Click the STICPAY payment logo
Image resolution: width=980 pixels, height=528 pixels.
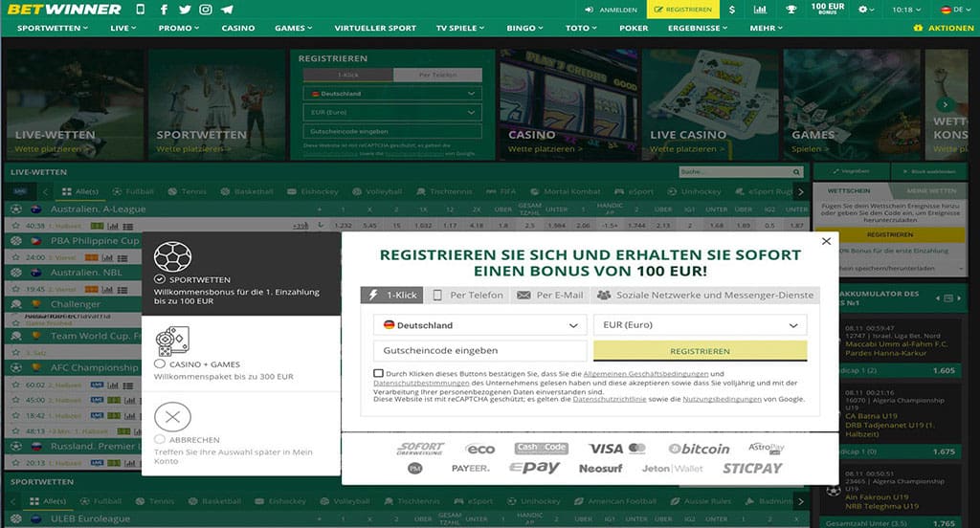point(752,468)
